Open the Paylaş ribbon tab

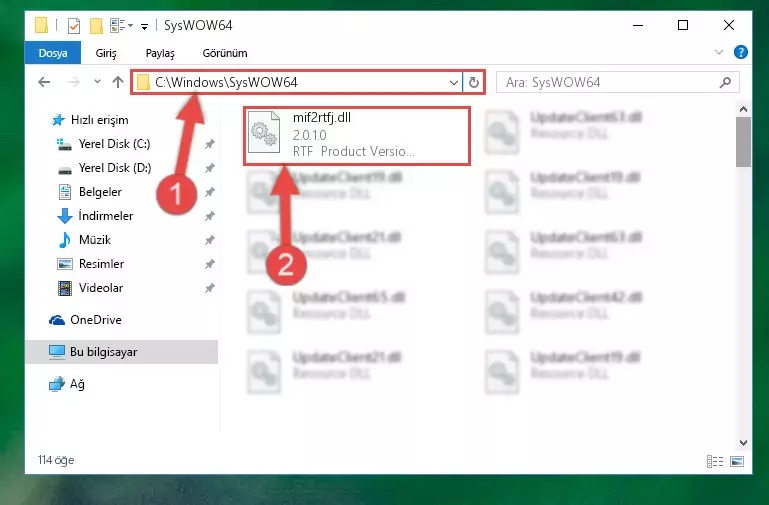click(160, 53)
